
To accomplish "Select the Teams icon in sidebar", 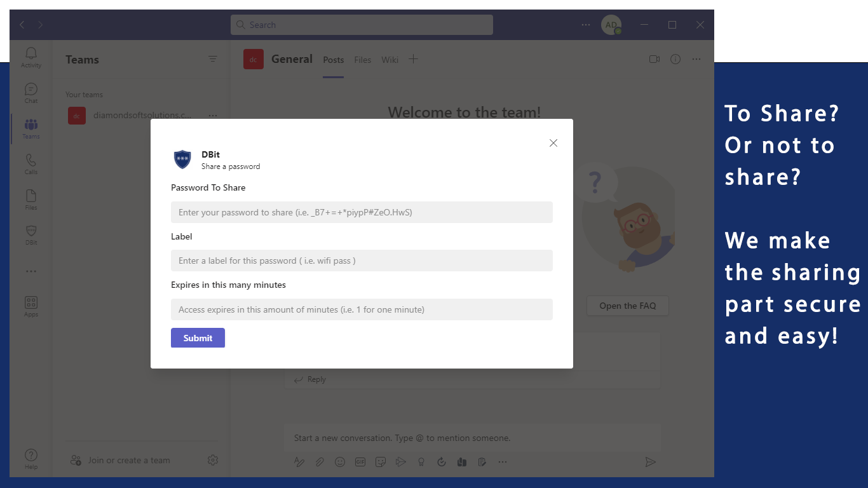I will click(x=31, y=128).
